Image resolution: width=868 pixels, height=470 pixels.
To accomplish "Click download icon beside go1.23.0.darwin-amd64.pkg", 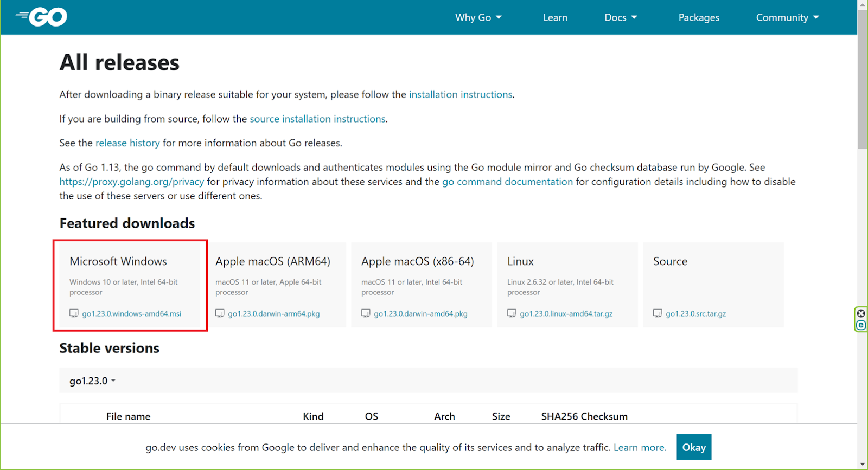I will coord(366,313).
